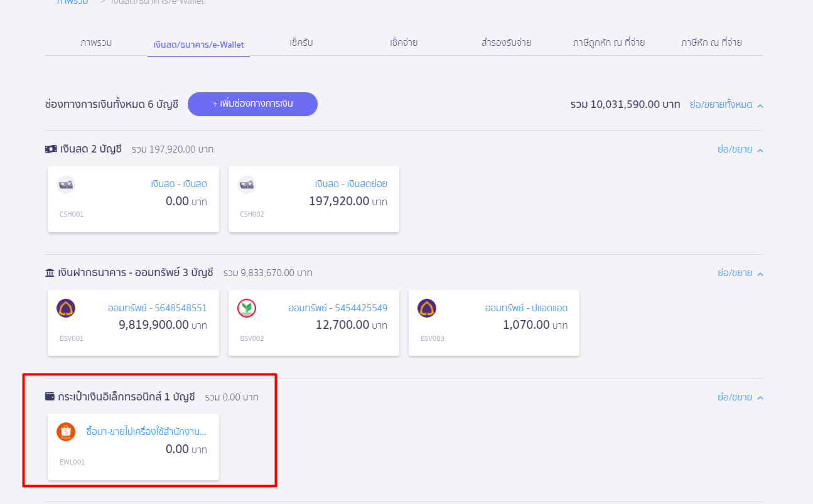The height and width of the screenshot is (504, 813).
Task: Click the CSH001 account code
Action: [x=72, y=214]
